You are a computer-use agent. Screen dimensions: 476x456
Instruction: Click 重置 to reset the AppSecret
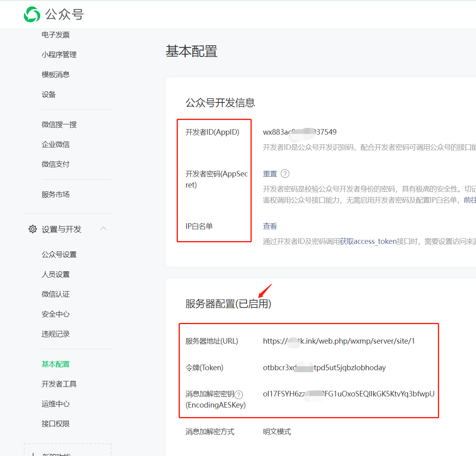point(270,174)
